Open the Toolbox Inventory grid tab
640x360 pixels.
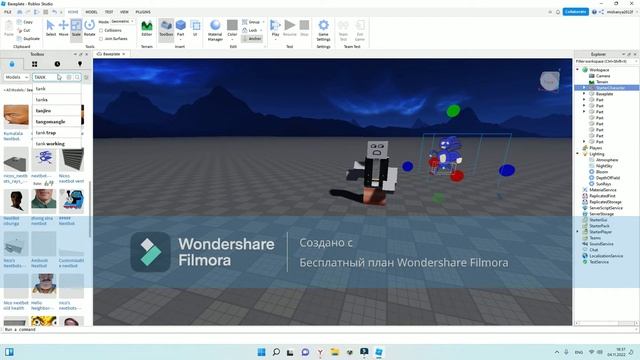click(x=35, y=64)
